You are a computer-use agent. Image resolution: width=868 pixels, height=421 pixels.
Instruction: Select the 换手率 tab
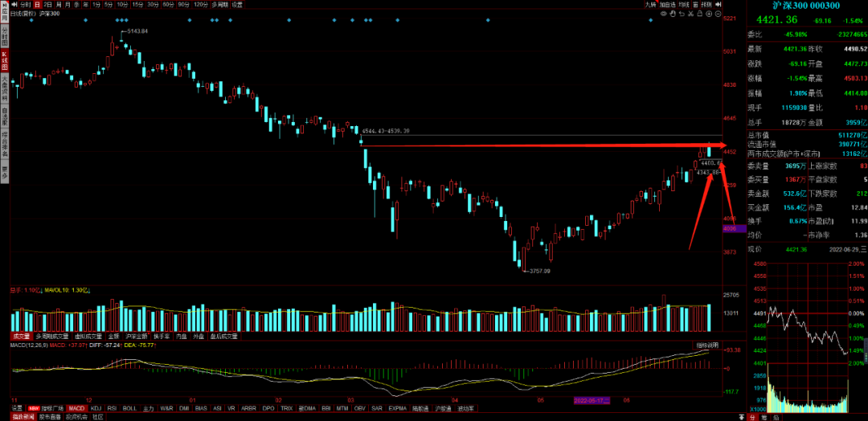(x=162, y=336)
